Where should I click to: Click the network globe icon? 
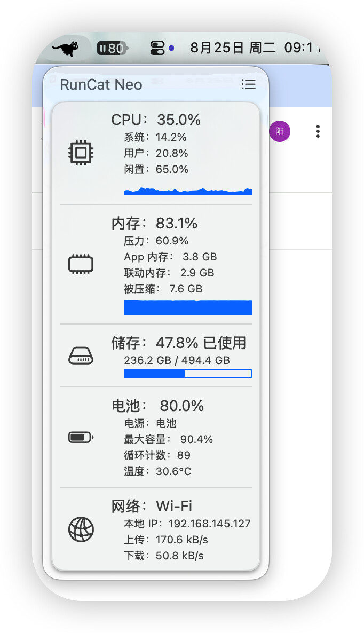tap(81, 529)
